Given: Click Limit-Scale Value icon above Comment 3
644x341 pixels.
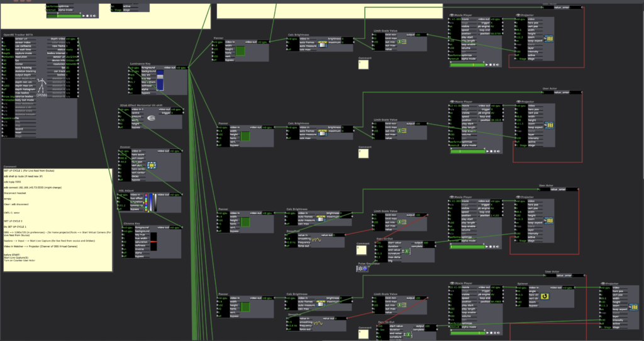Looking at the screenshot, I should pyautogui.click(x=402, y=222).
